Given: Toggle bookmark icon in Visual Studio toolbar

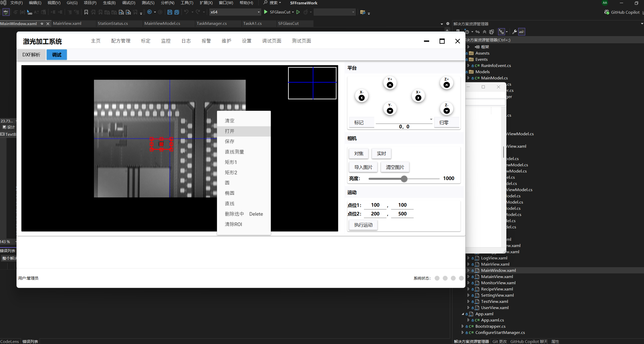Looking at the screenshot, I should coord(86,12).
